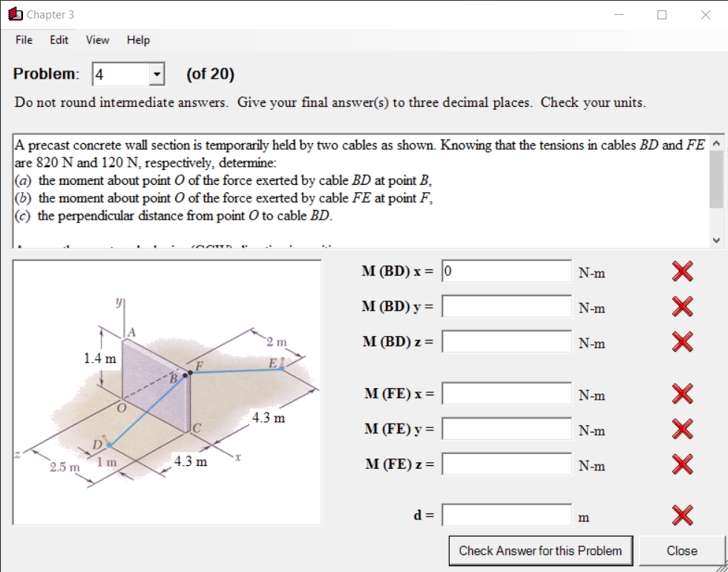Image resolution: width=728 pixels, height=572 pixels.
Task: Click the red X beside M (FE) z
Action: pos(682,464)
